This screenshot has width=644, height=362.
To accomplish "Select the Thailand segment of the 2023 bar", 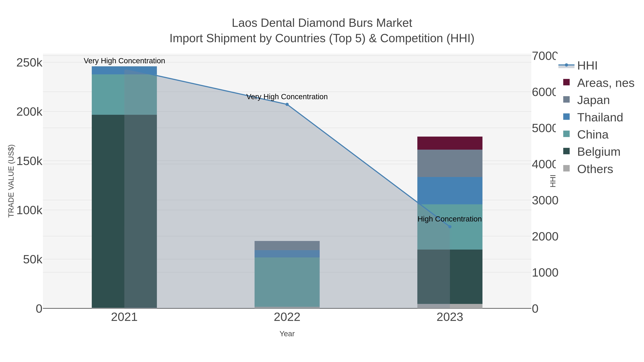I will (x=450, y=191).
